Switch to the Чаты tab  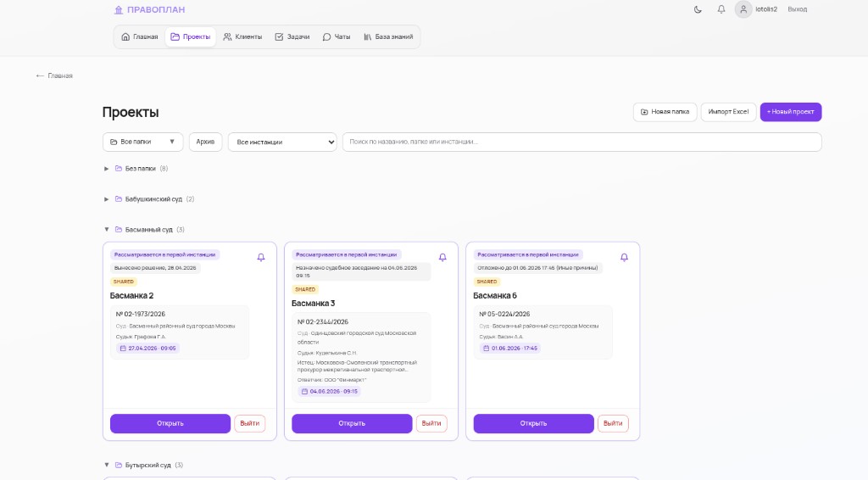click(x=337, y=36)
